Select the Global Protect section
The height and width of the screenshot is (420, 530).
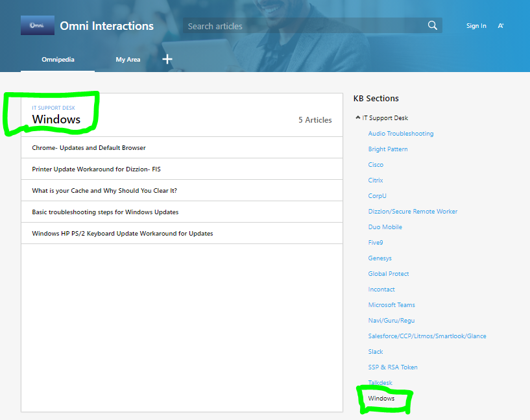389,273
